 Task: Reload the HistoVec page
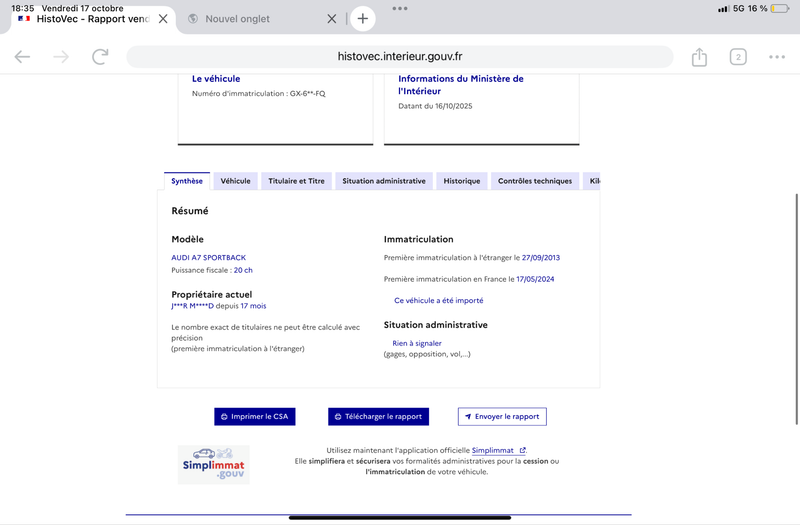(x=100, y=57)
